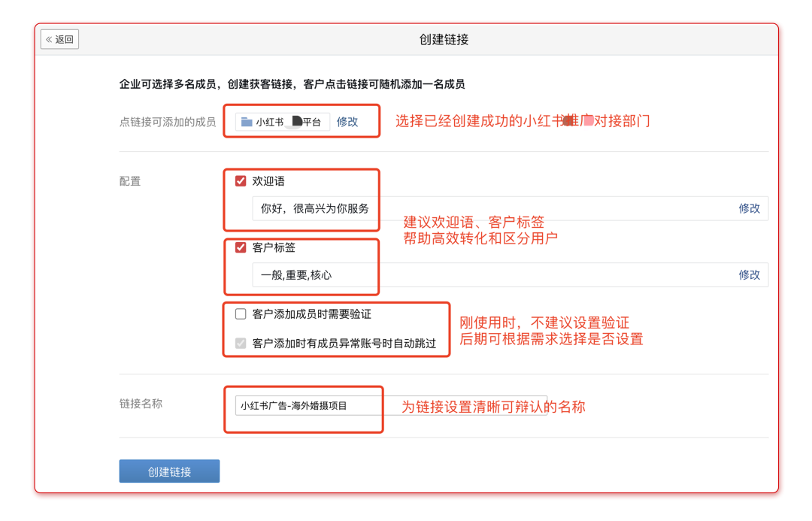The width and height of the screenshot is (812, 521).
Task: Select the 小红书 平台 department tag
Action: coord(283,122)
